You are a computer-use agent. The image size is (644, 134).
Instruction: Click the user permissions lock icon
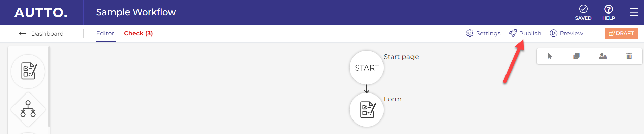pos(603,56)
